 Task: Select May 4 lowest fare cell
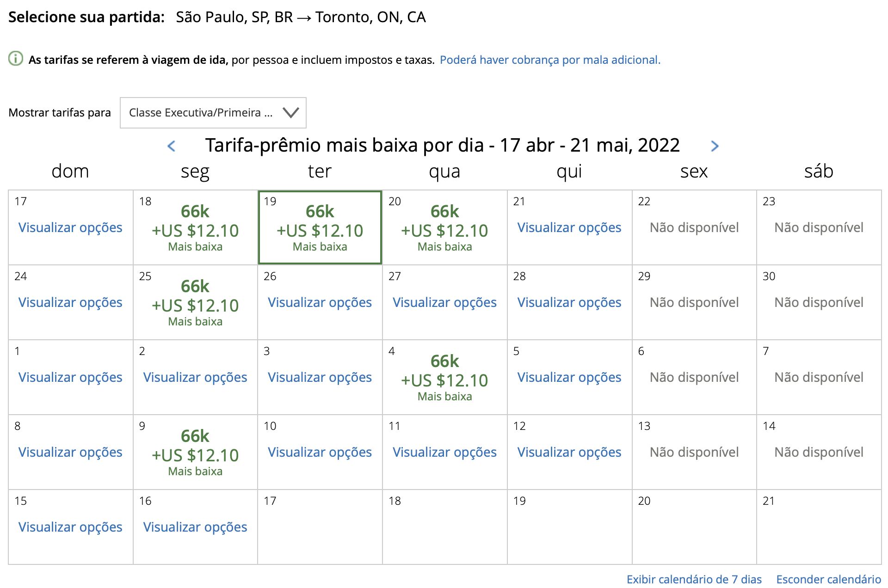click(444, 377)
